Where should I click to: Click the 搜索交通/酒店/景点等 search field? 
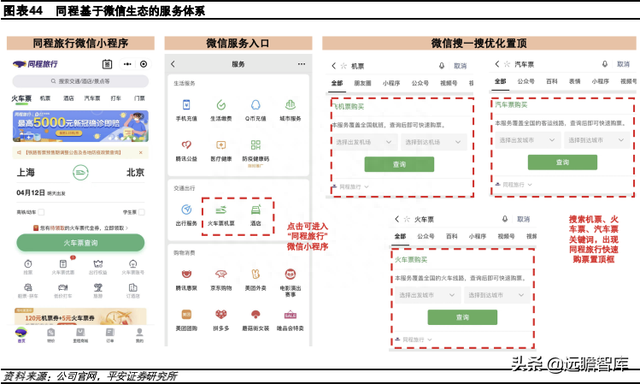tap(80, 81)
